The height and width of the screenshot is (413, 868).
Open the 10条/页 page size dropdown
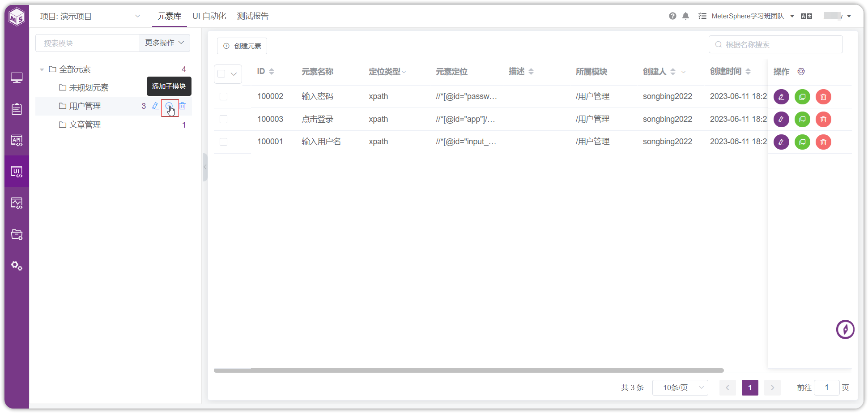680,387
